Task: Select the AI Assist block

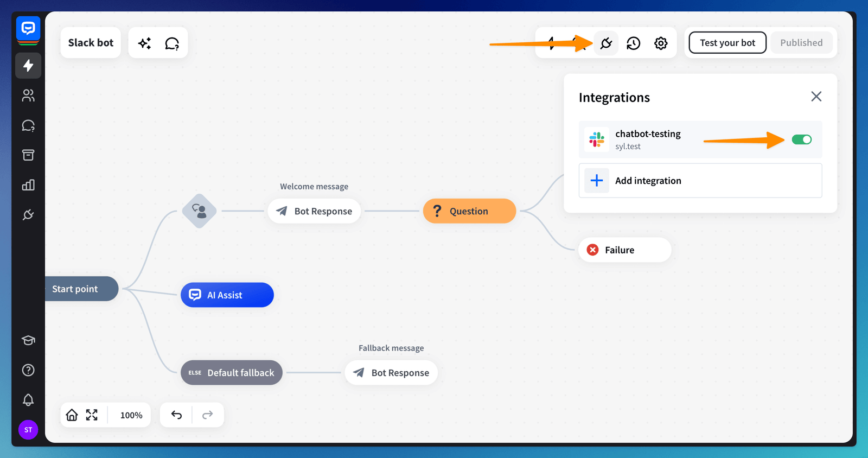Action: click(227, 295)
